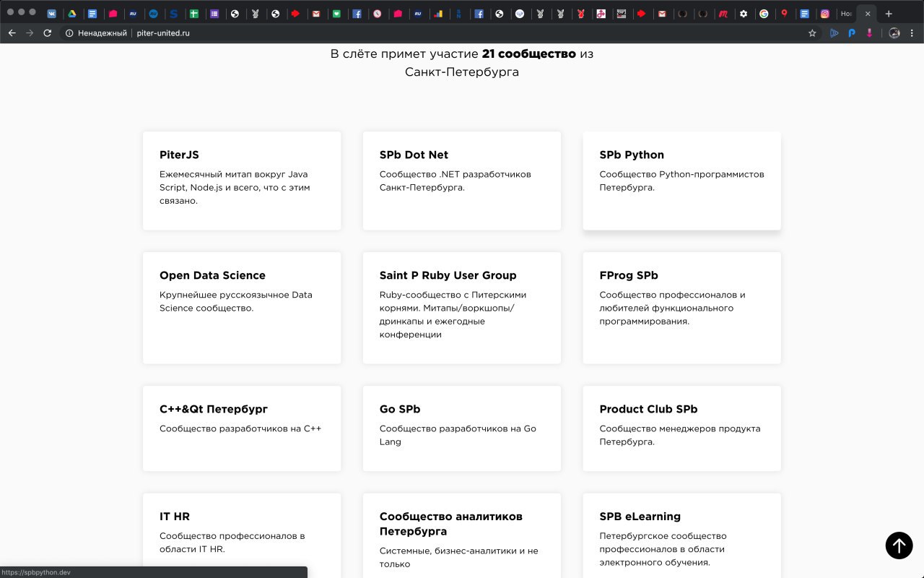This screenshot has height=578, width=924.
Task: Switch to the Instagram tab
Action: (x=824, y=14)
